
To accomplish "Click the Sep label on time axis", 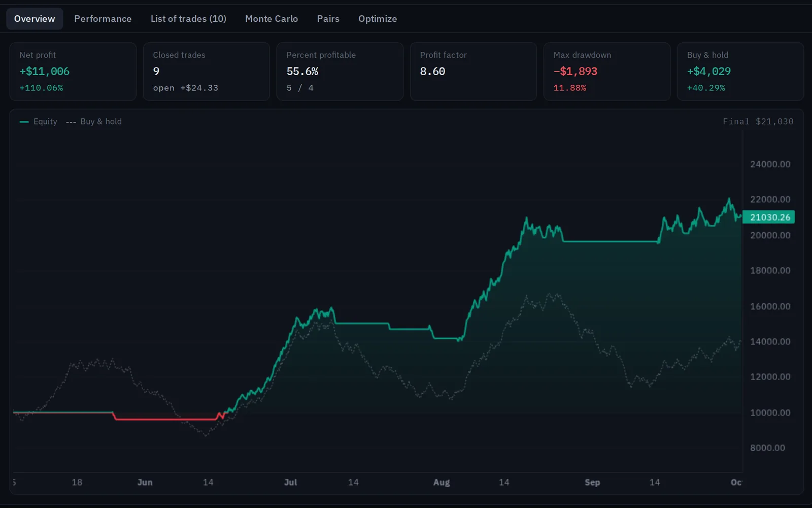I will [592, 482].
